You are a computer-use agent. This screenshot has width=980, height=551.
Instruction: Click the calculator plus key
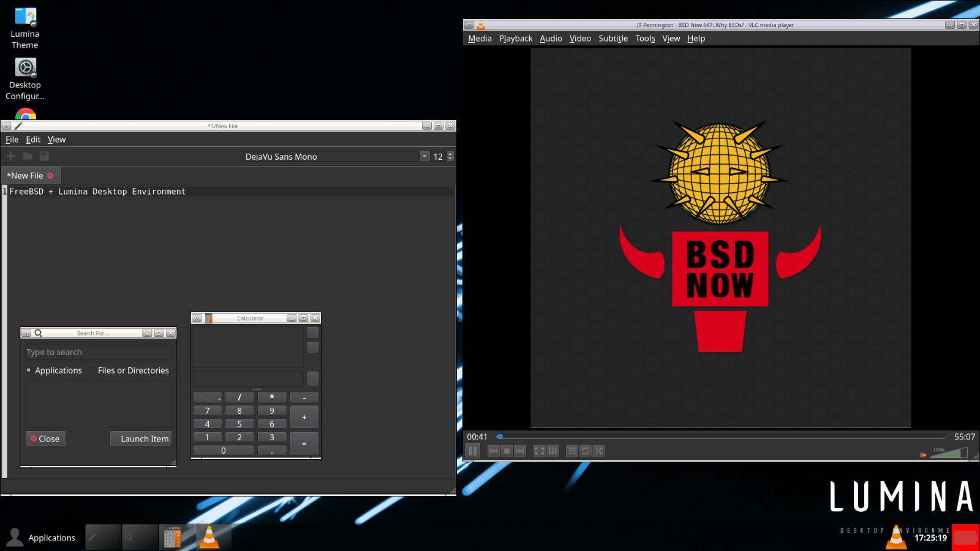tap(304, 417)
